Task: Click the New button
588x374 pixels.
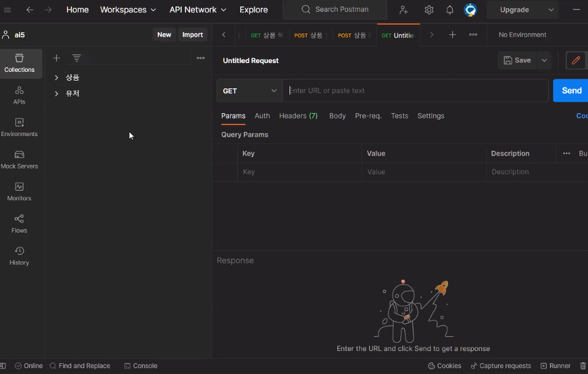Action: tap(164, 35)
